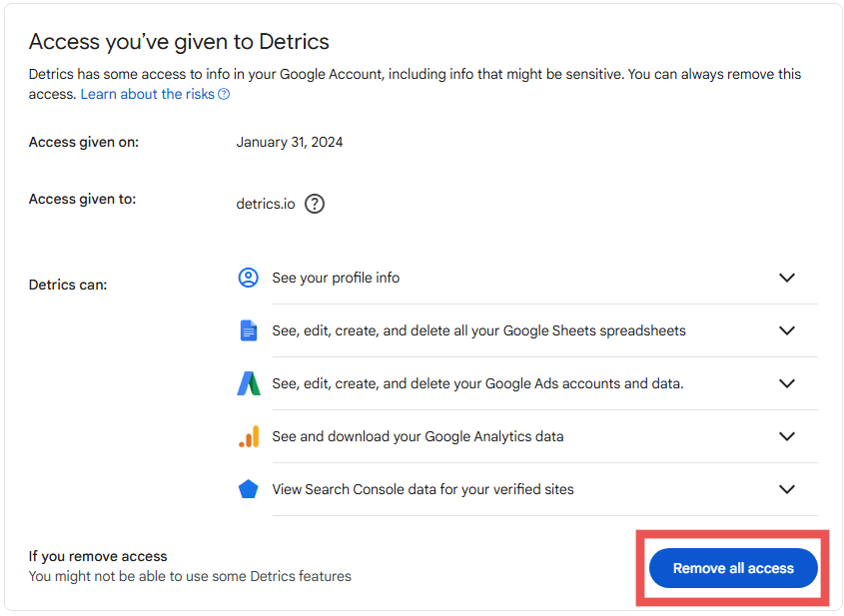Click the Remove all access button

coord(732,567)
